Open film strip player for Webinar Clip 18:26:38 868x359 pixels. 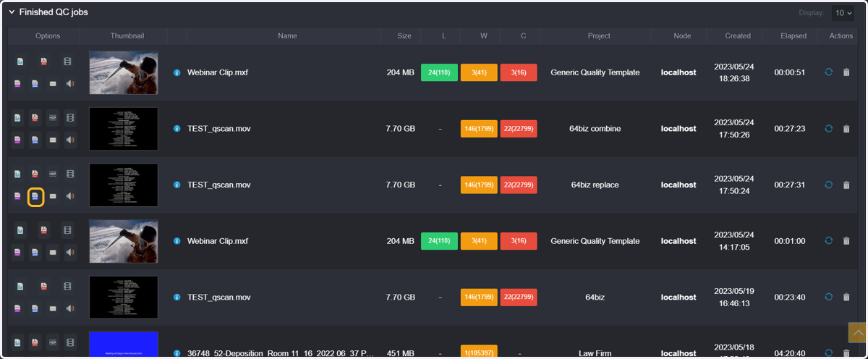67,62
